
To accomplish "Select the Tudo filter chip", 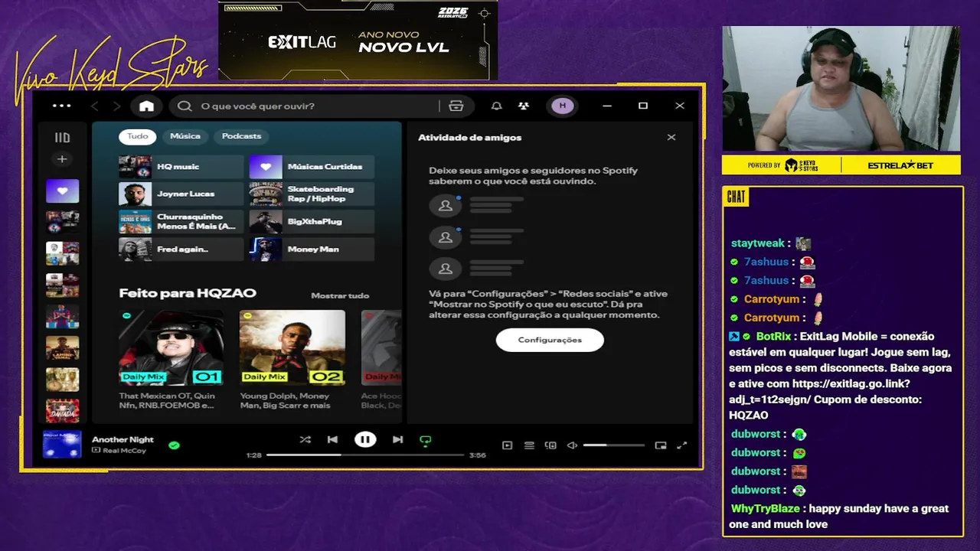I will [138, 136].
